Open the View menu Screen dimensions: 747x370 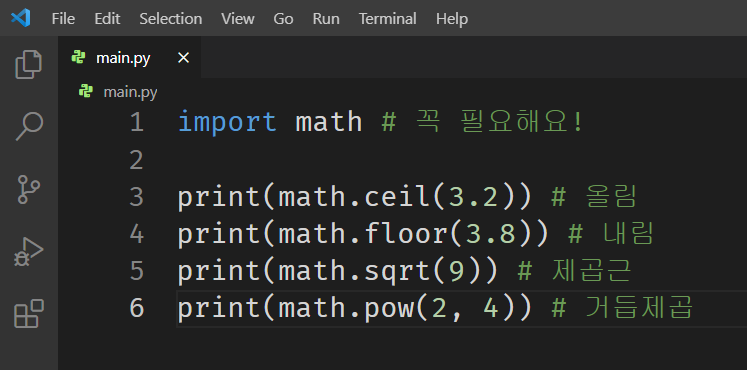[238, 19]
